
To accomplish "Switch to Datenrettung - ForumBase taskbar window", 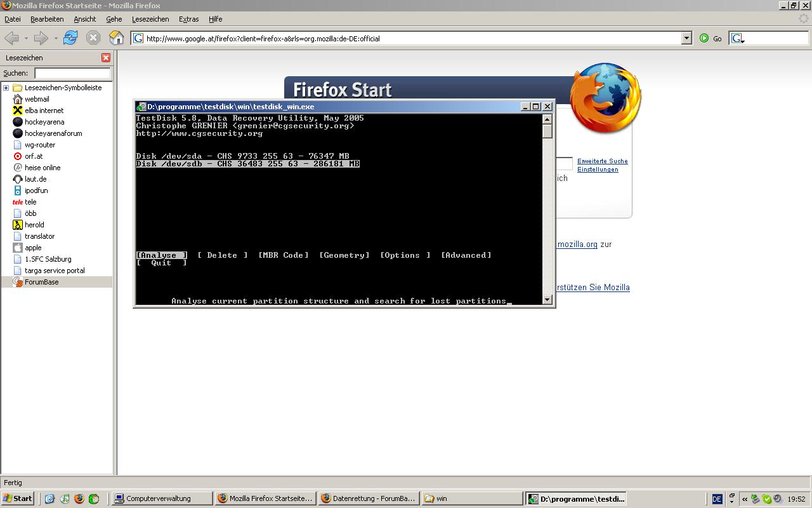I will click(369, 498).
